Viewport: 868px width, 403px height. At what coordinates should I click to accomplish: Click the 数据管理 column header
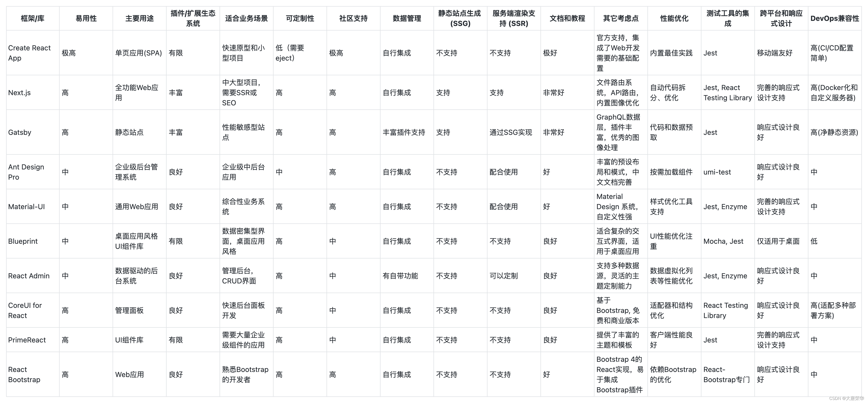pos(407,19)
